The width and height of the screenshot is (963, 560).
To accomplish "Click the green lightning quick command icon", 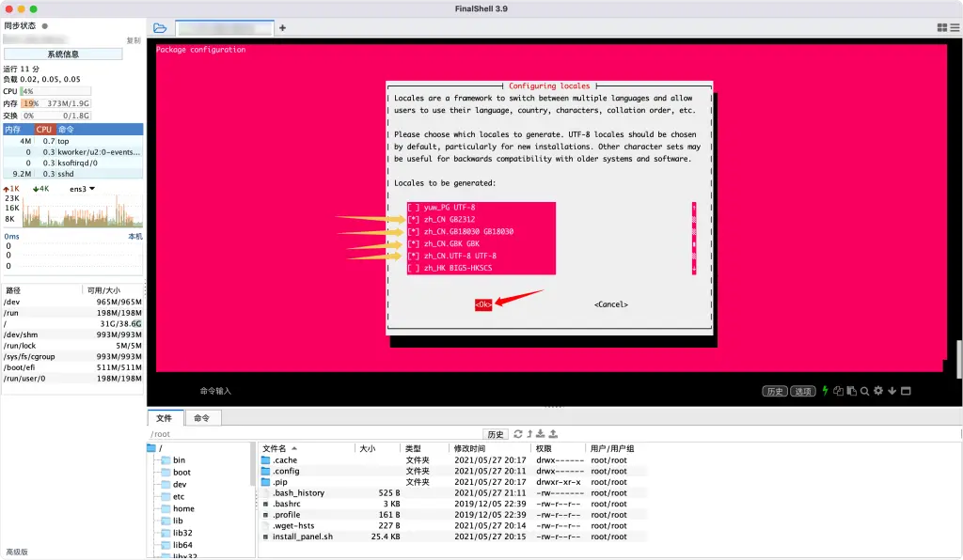I will (826, 391).
